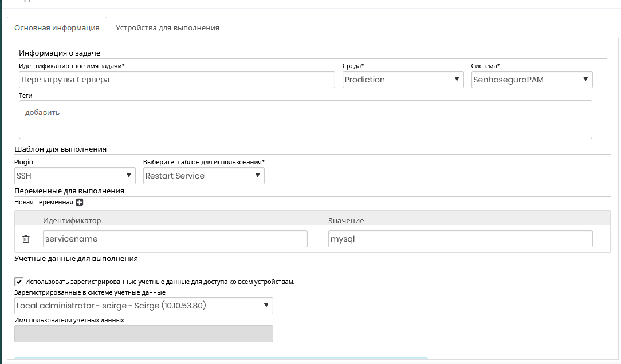Toggle use registered credentials for all devices checkbox
This screenshot has height=364, width=621.
19,282
